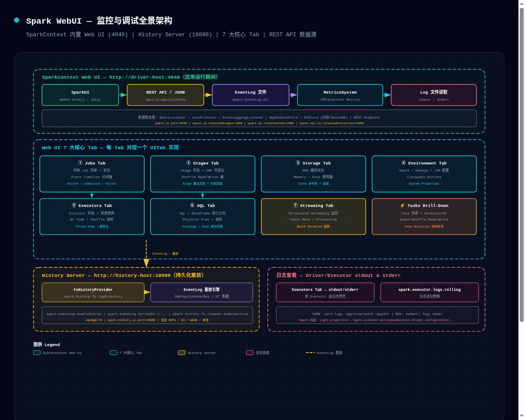Click the EventLog → 重放 arrow label
Image resolution: width=525 pixels, height=420 pixels.
pos(165,254)
